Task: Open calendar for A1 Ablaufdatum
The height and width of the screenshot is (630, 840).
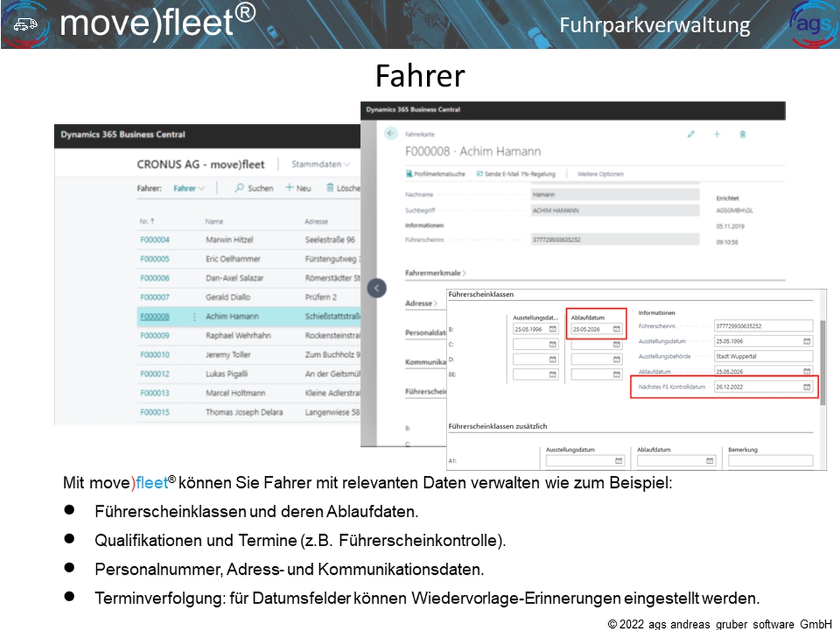Action: click(x=709, y=461)
